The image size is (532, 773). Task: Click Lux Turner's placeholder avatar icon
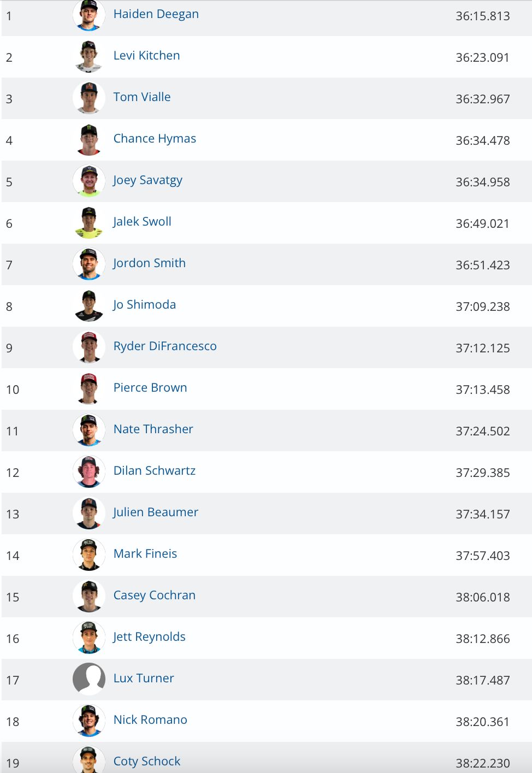pos(88,680)
